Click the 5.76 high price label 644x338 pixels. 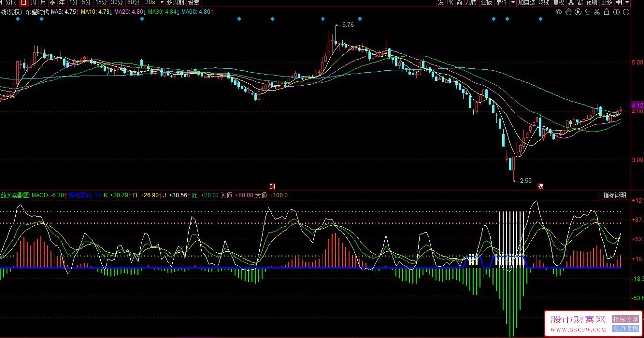click(348, 25)
